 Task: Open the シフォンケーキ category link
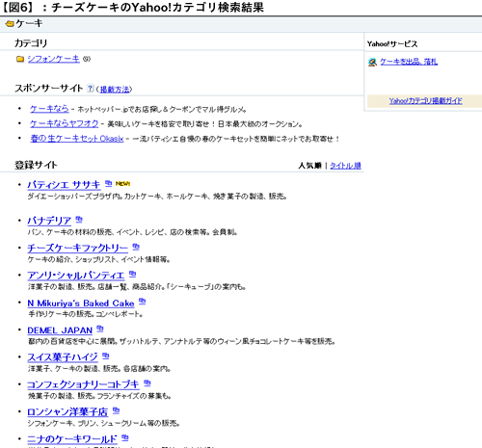[53, 59]
